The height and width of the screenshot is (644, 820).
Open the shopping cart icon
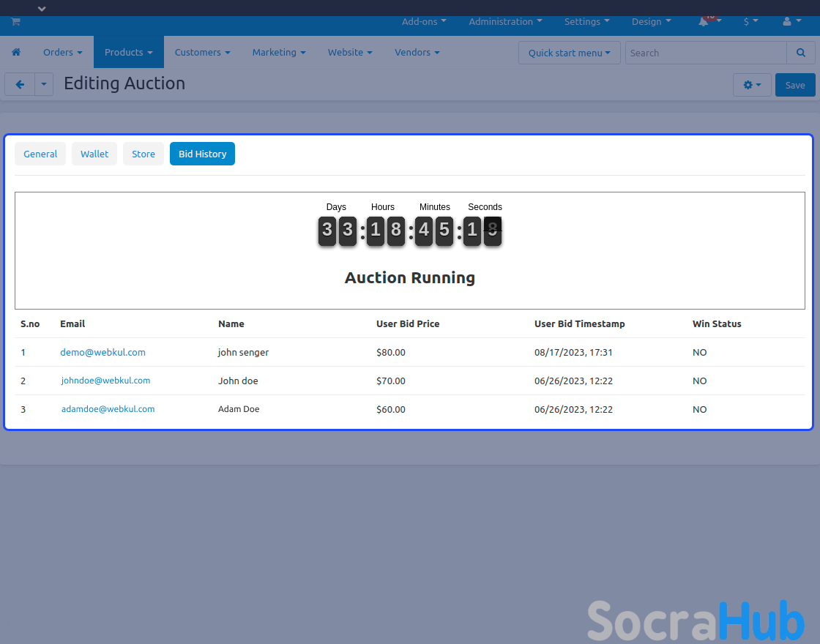click(x=15, y=21)
